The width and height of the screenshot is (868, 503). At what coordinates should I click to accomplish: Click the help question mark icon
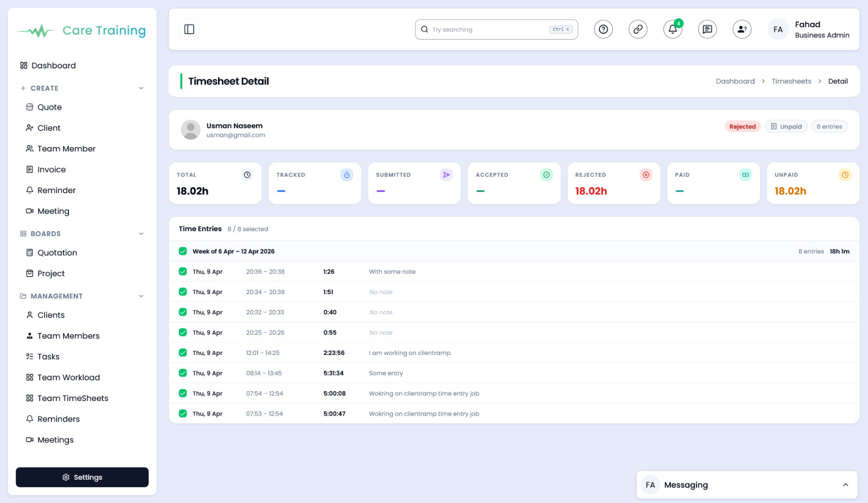point(603,29)
